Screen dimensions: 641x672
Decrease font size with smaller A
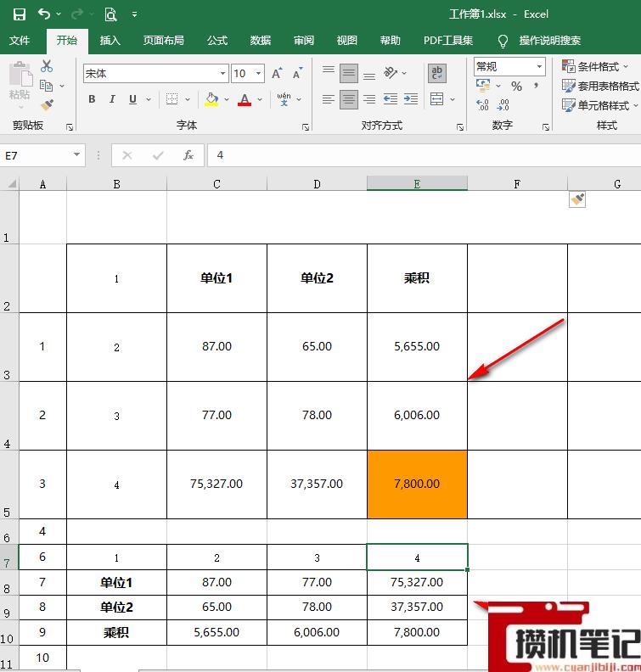pyautogui.click(x=298, y=73)
